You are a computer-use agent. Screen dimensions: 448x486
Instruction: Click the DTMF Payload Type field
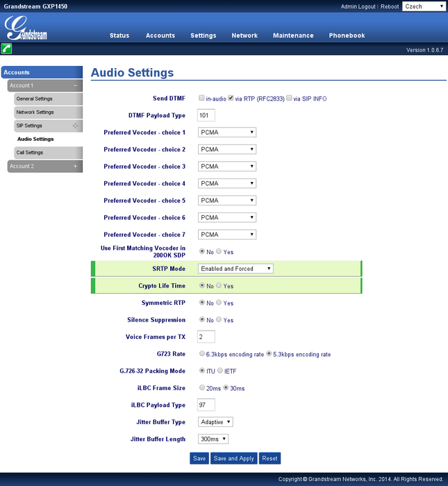pyautogui.click(x=206, y=115)
